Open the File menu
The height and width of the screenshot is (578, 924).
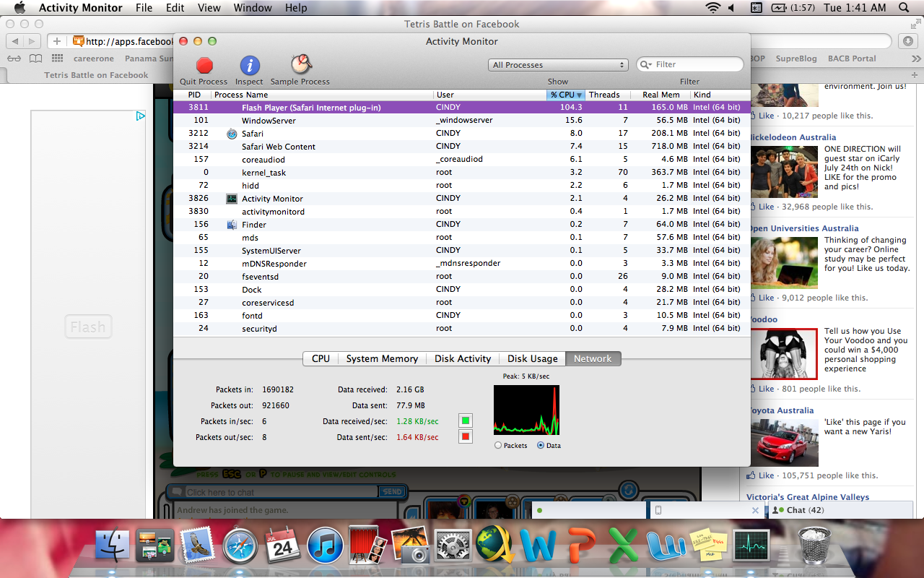[144, 8]
